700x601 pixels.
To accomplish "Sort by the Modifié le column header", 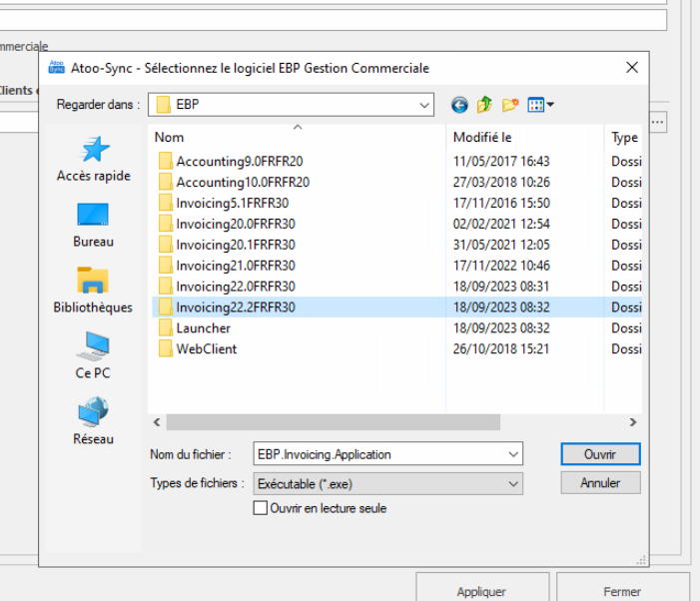I will coord(525,137).
